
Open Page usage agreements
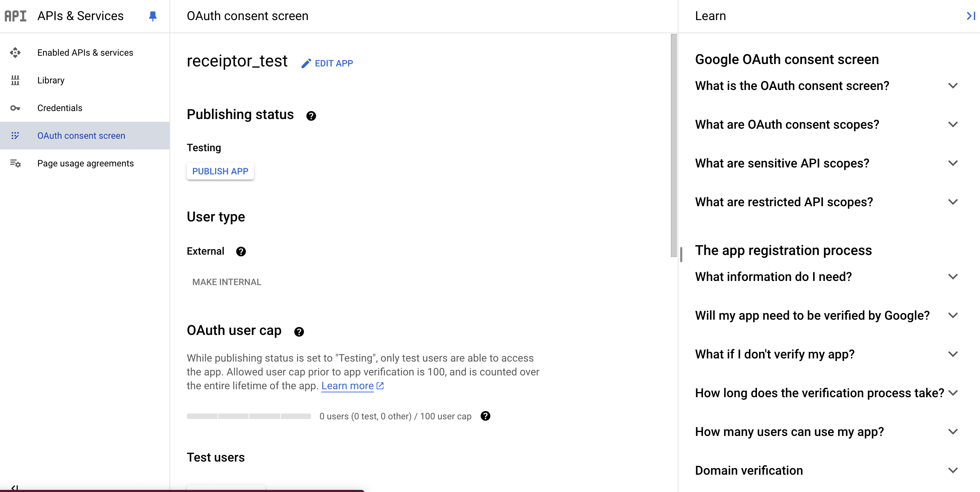pos(85,164)
